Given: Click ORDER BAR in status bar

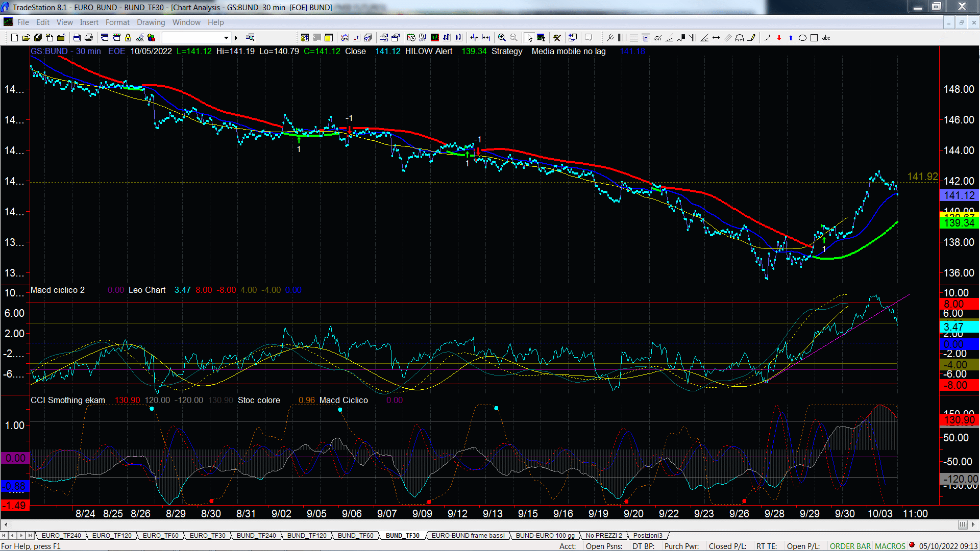Looking at the screenshot, I should 850,546.
